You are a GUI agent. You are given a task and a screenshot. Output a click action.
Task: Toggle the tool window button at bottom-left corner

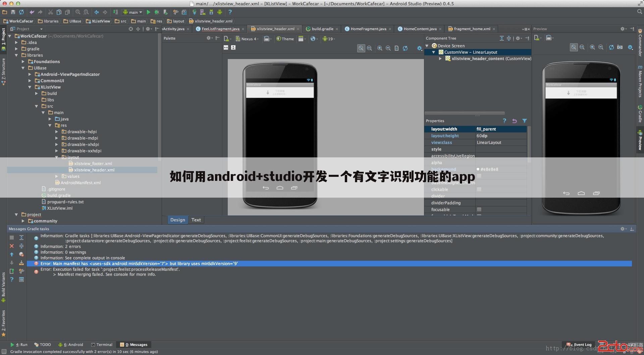(4, 352)
